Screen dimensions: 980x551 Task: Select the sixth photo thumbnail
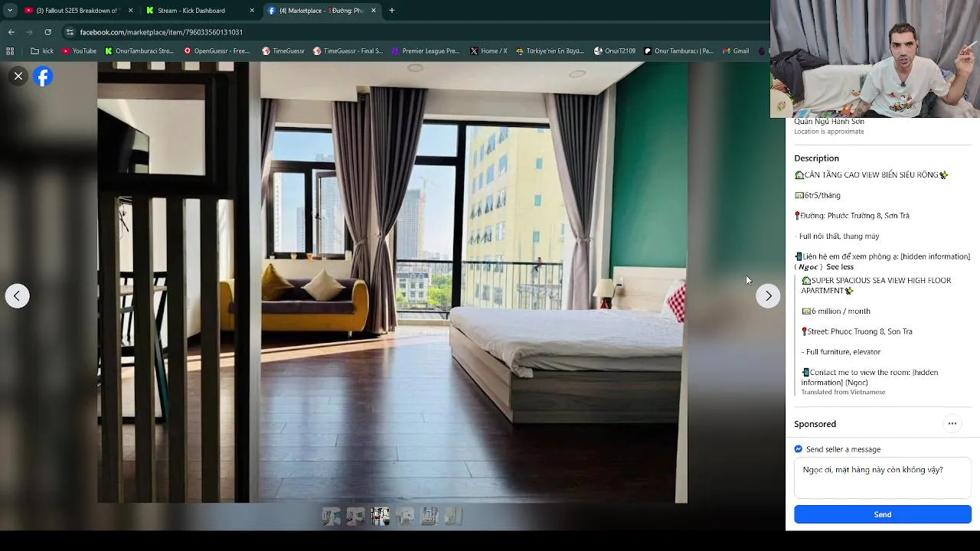pyautogui.click(x=454, y=517)
